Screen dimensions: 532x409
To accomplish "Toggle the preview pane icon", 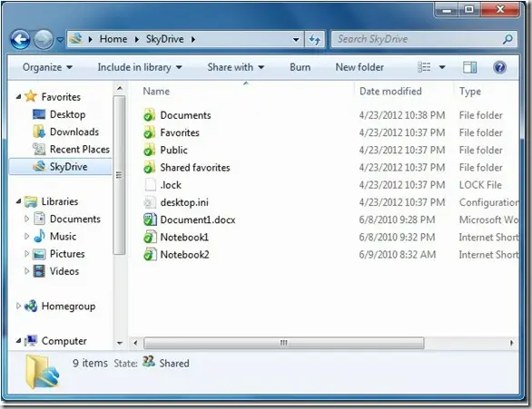I will 469,67.
